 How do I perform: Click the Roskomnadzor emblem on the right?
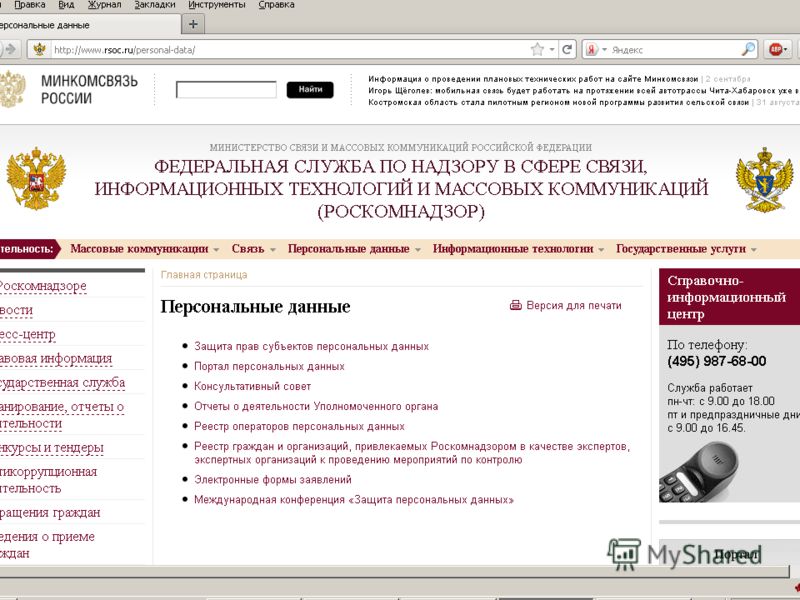(764, 180)
